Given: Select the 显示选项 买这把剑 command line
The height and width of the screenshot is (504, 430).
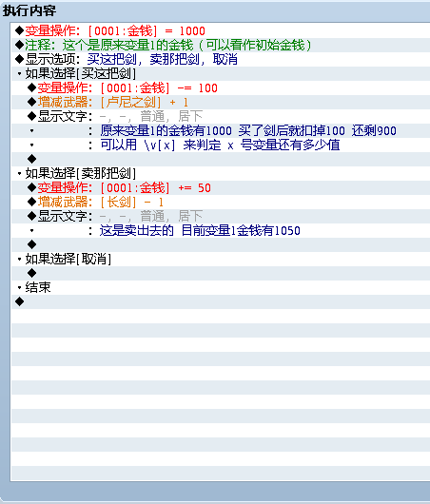Looking at the screenshot, I should [221, 60].
